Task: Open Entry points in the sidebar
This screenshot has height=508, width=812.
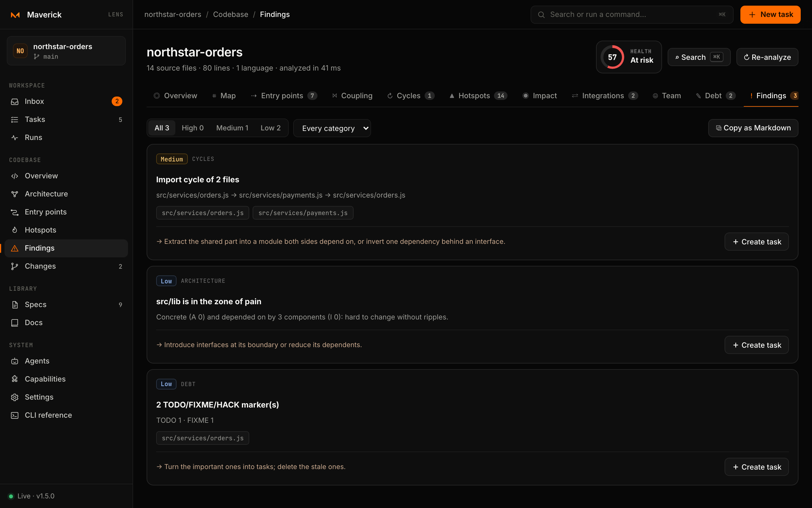Action: point(66,212)
